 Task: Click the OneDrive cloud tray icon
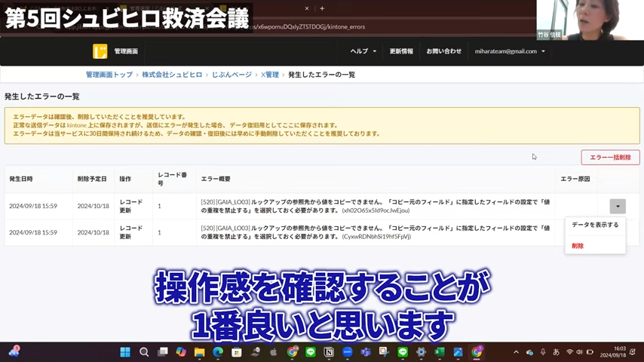point(530,352)
